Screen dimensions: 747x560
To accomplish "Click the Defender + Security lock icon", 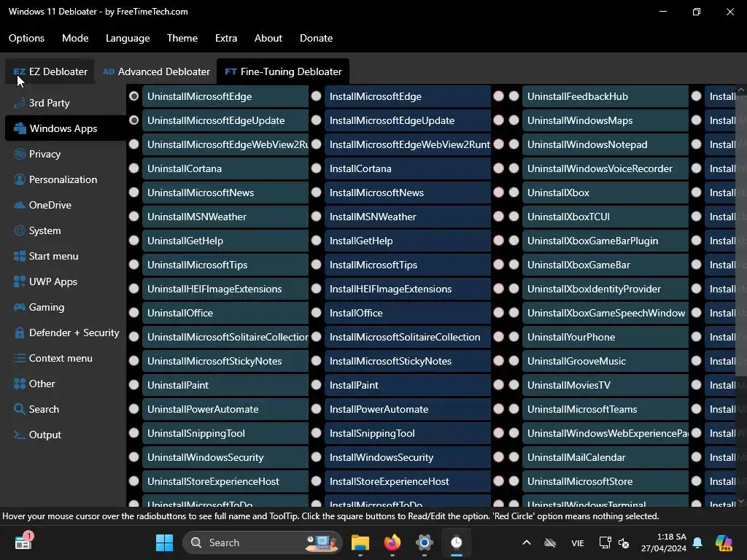I will click(20, 332).
